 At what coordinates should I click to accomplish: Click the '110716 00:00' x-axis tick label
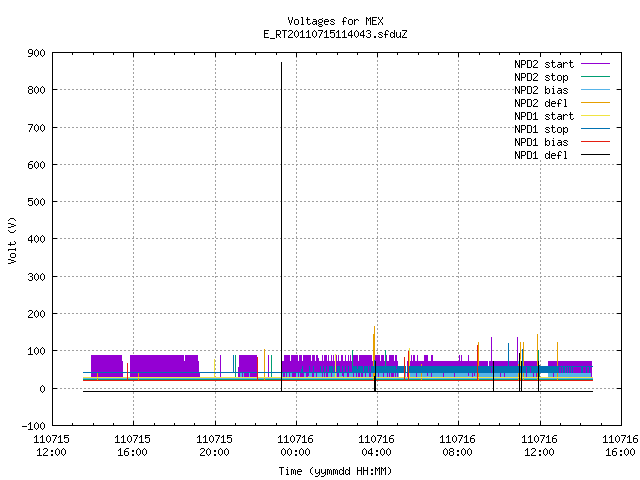pyautogui.click(x=296, y=446)
